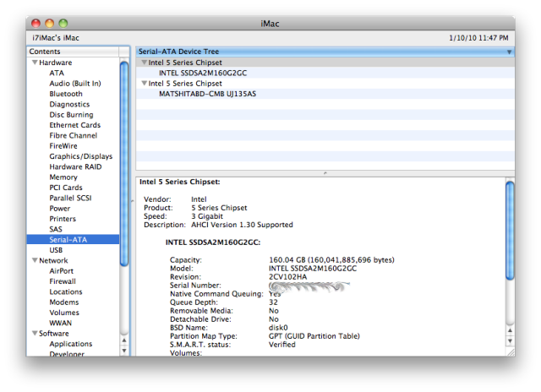This screenshot has height=392, width=541.
Task: Click the disk0 BSD Name value
Action: pyautogui.click(x=278, y=328)
